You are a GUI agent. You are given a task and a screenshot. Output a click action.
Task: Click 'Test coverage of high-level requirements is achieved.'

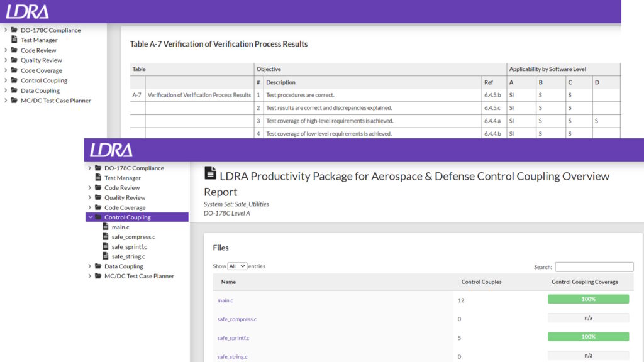pyautogui.click(x=330, y=121)
